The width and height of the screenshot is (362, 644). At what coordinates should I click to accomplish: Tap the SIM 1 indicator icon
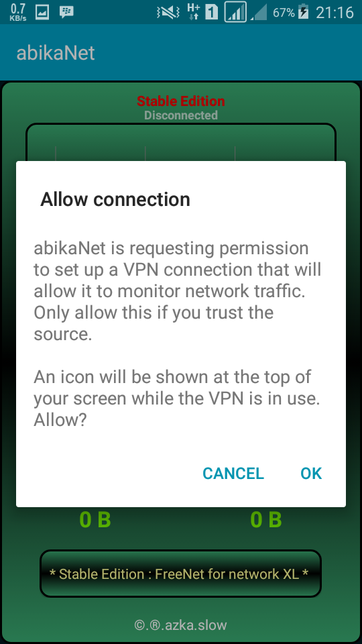click(x=211, y=12)
